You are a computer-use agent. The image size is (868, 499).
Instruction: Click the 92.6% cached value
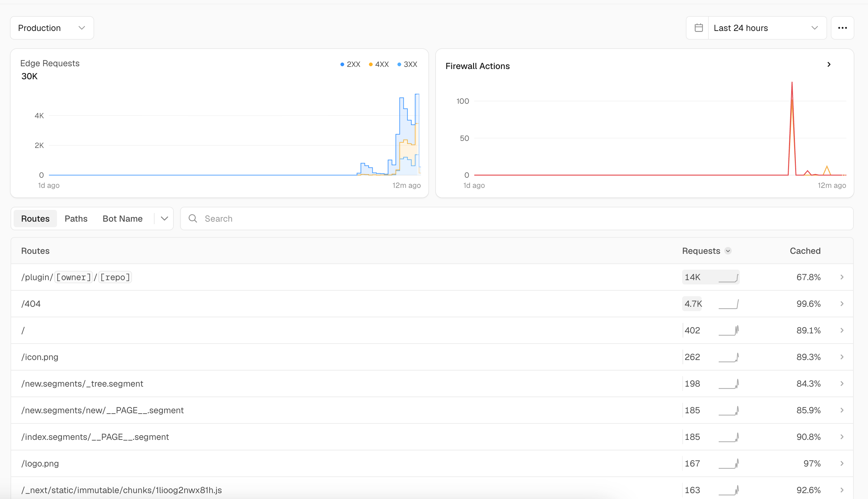pos(808,490)
